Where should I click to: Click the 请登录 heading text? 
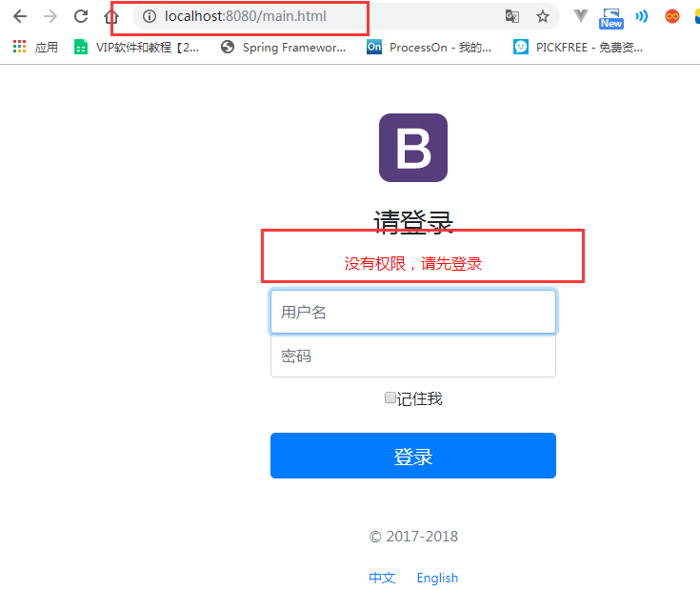(413, 222)
